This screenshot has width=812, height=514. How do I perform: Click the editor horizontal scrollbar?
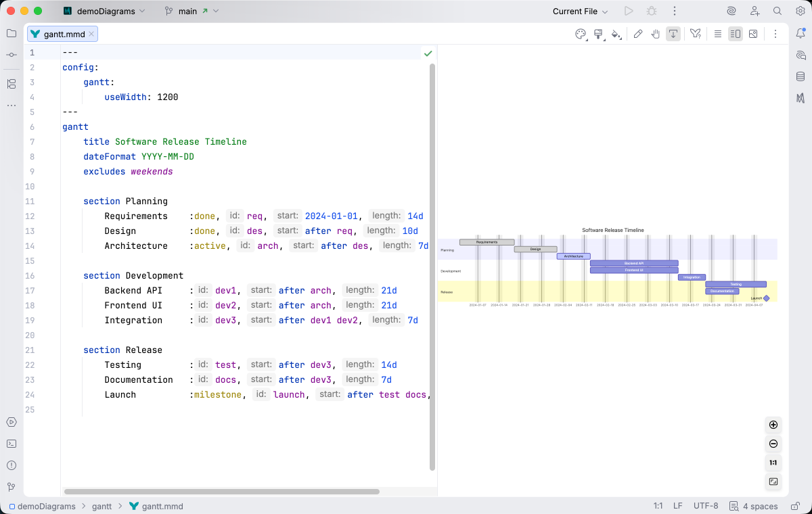(x=222, y=492)
